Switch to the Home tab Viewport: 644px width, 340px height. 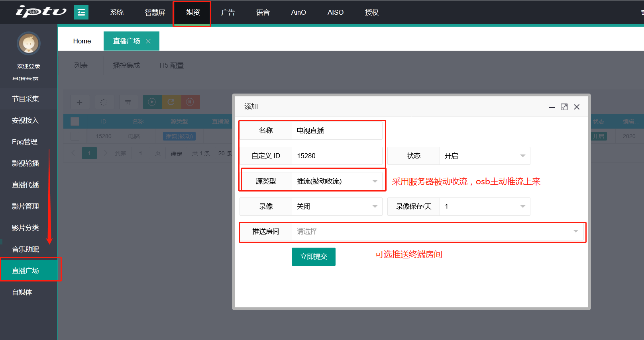click(82, 41)
